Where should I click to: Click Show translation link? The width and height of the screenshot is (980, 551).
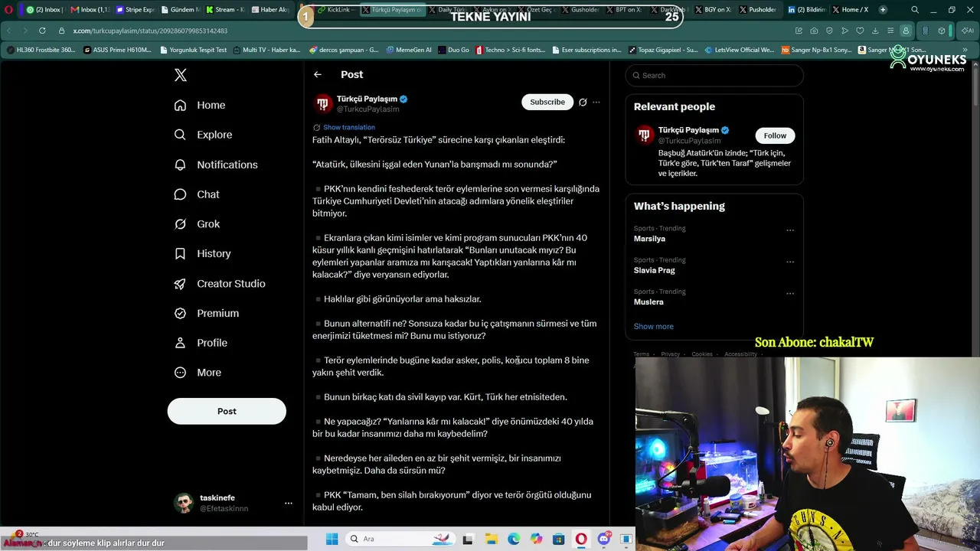coord(349,127)
